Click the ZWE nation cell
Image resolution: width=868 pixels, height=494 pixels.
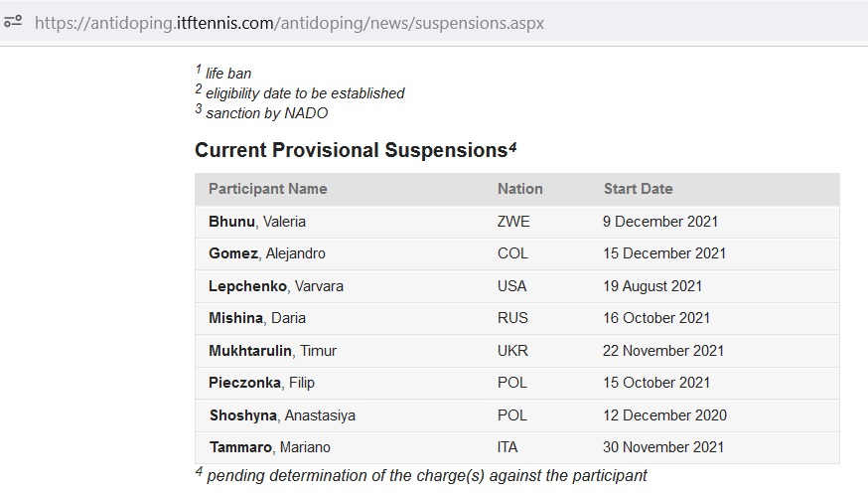pyautogui.click(x=513, y=222)
